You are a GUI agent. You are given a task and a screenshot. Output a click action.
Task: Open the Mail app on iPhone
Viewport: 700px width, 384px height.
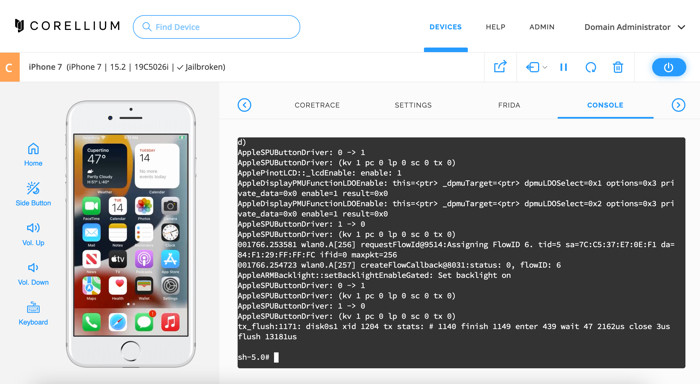click(91, 232)
